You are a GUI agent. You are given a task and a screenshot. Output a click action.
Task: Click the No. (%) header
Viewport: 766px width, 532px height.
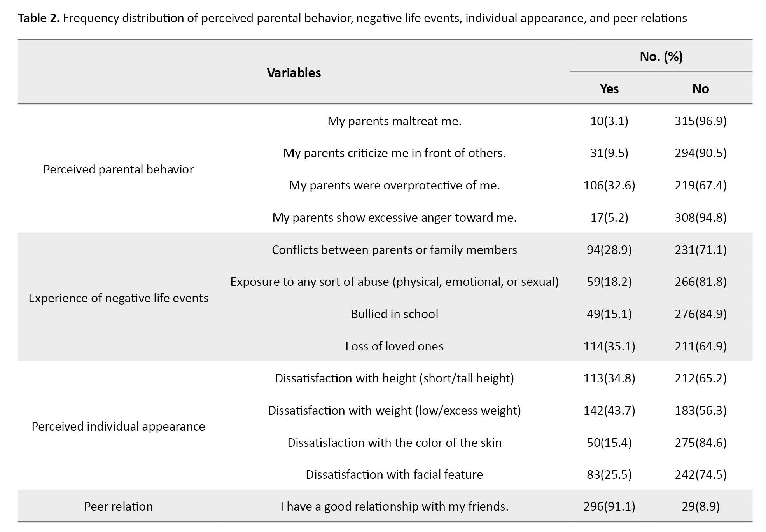(661, 57)
